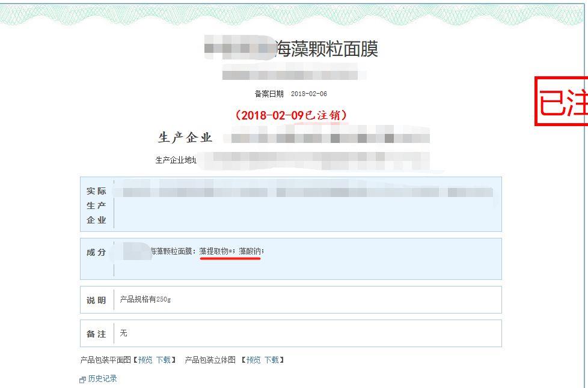The image size is (588, 388).
Task: Select the underlined 藻酸钠 ingredient
Action: [250, 251]
